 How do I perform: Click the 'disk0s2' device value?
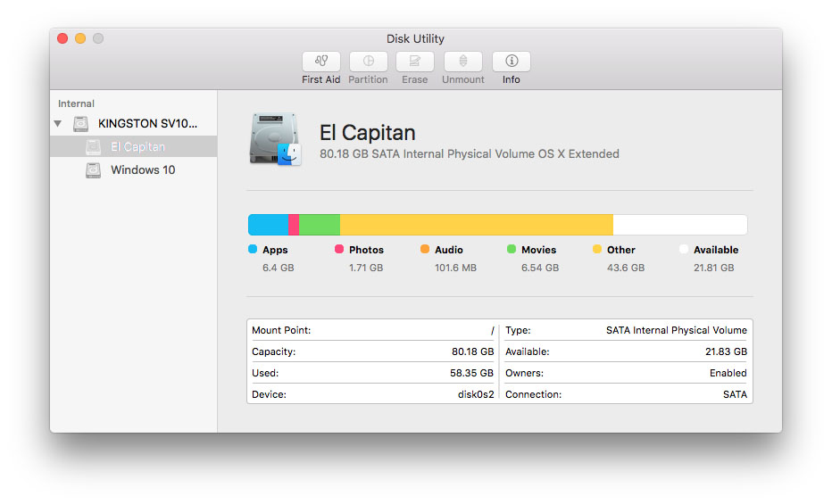476,394
